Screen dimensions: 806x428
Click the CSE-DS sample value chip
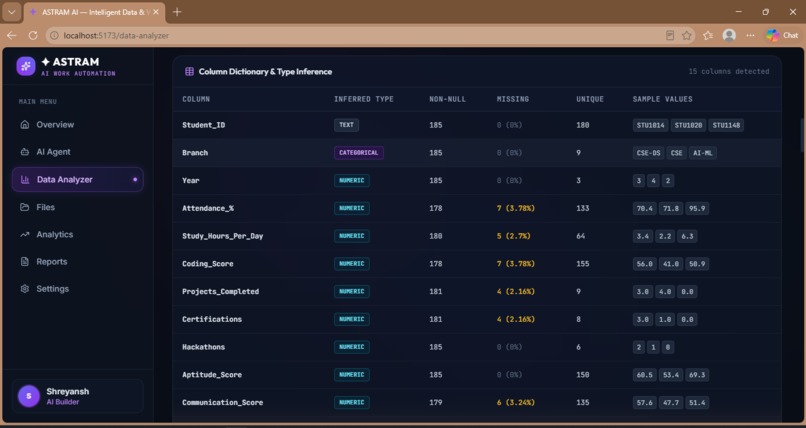point(648,153)
